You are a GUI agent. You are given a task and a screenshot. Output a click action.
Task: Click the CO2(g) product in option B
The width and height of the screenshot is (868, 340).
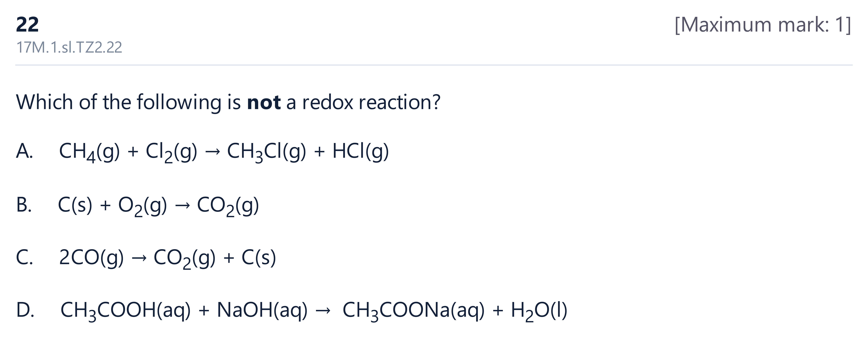click(x=228, y=205)
